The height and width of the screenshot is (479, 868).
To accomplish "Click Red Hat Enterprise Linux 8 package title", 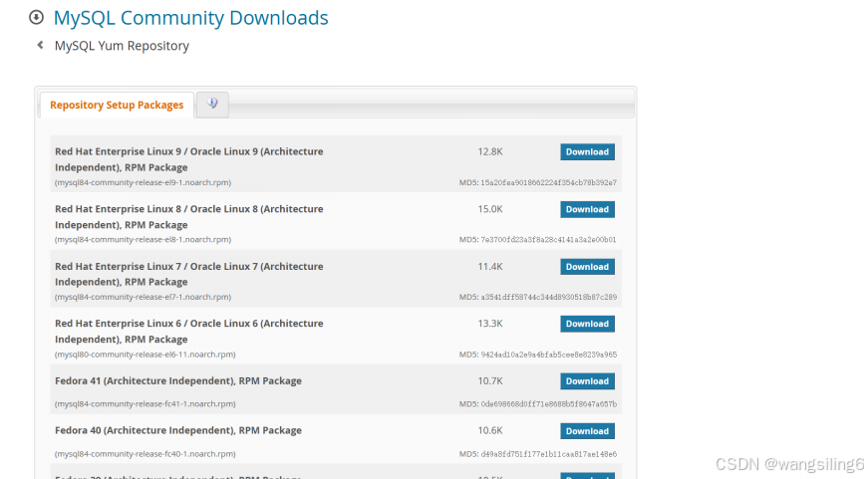I will (188, 217).
